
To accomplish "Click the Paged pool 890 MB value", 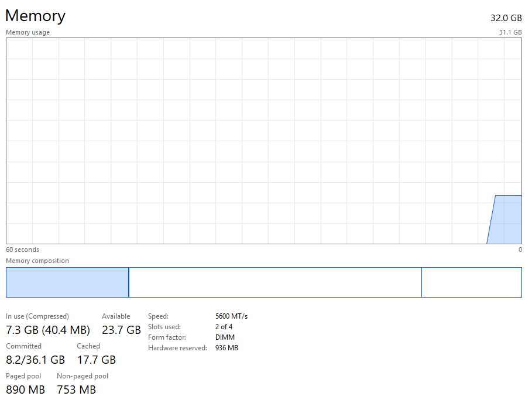I will coord(25,390).
